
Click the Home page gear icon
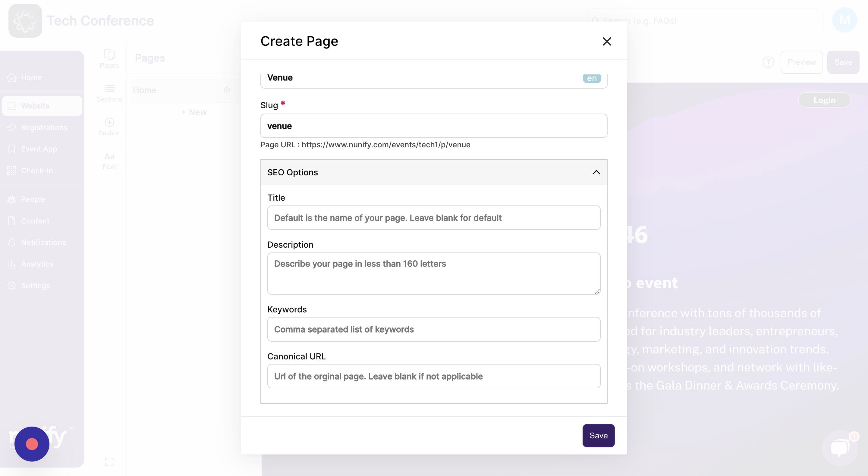pos(227,90)
